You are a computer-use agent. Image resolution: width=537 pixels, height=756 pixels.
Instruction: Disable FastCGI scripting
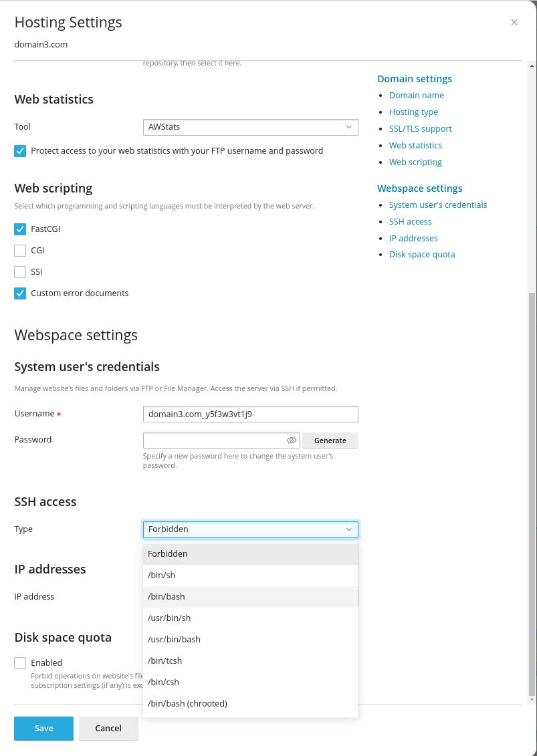click(20, 229)
